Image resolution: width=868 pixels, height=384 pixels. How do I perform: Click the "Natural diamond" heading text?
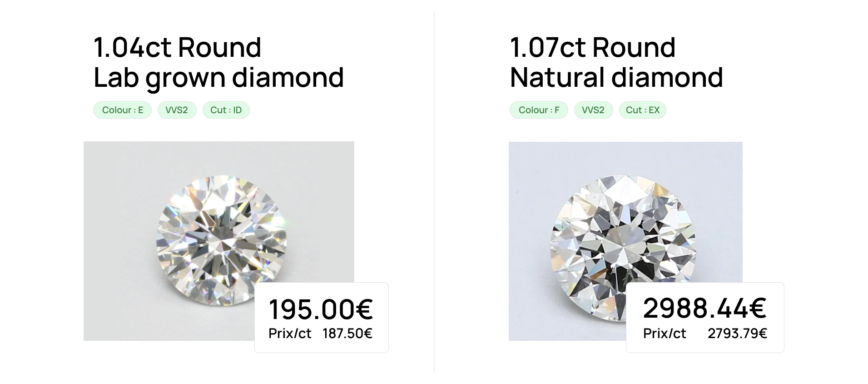616,77
